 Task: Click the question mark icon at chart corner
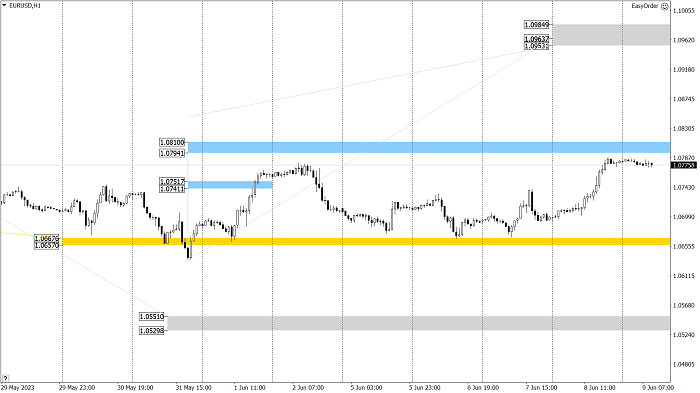[5, 378]
